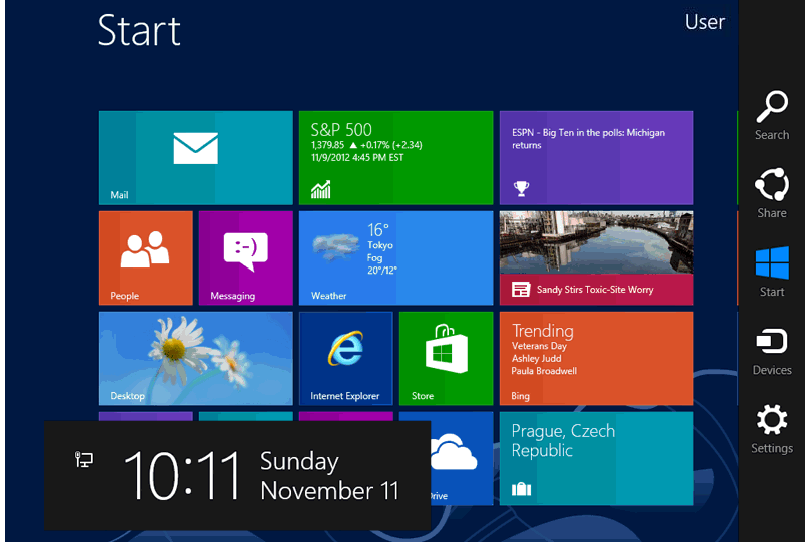This screenshot has height=542, width=805.
Task: Click the Veterans Day trending topic
Action: click(x=539, y=346)
